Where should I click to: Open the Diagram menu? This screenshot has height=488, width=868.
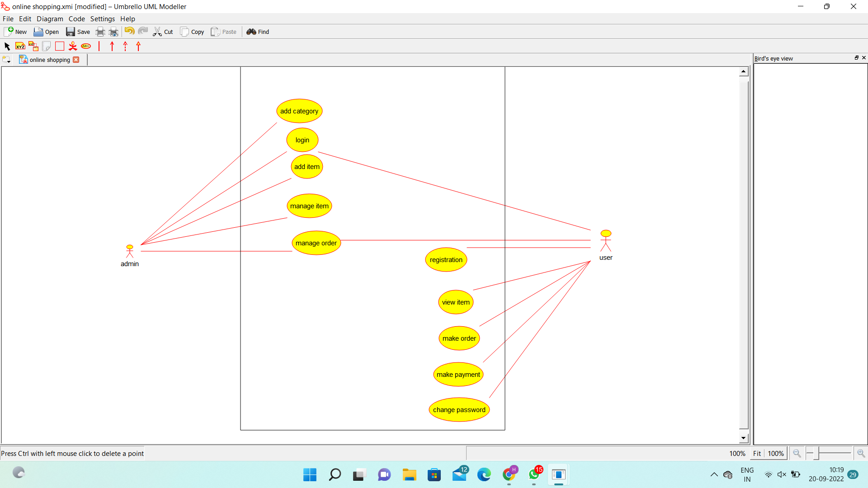(x=50, y=19)
